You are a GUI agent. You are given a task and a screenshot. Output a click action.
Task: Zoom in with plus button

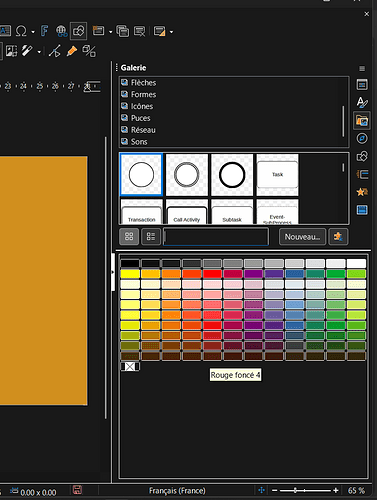coord(336,490)
